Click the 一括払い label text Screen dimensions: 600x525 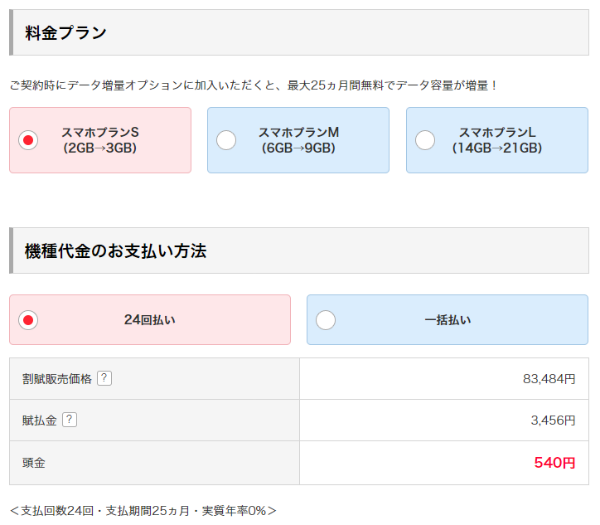(x=448, y=320)
